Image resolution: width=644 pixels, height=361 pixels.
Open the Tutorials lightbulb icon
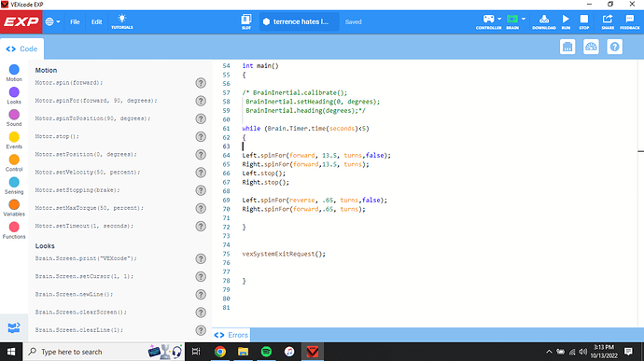click(x=122, y=21)
